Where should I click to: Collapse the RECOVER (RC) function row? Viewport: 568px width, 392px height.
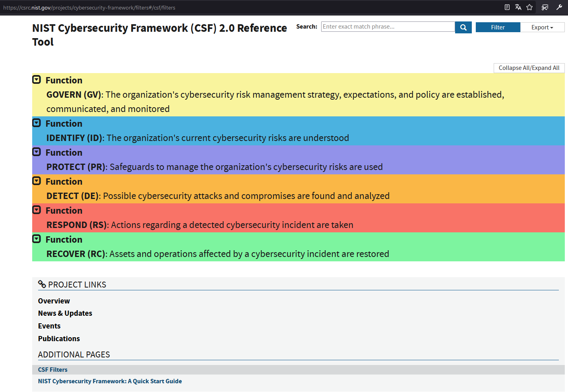(x=37, y=239)
